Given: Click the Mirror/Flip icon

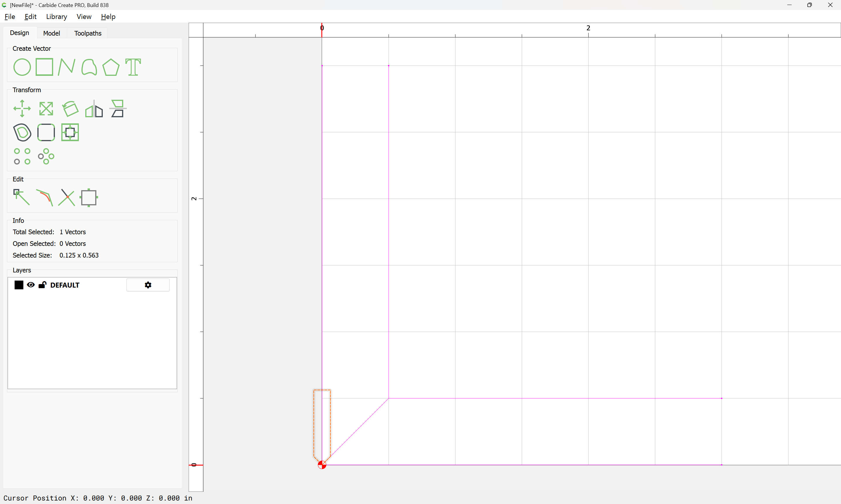Looking at the screenshot, I should pyautogui.click(x=94, y=109).
